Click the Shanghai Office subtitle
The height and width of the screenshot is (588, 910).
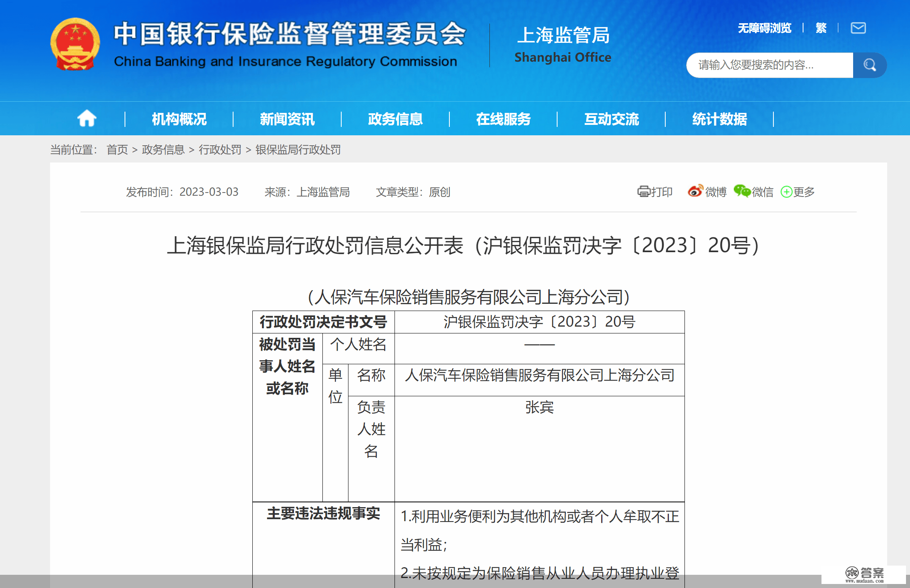563,57
